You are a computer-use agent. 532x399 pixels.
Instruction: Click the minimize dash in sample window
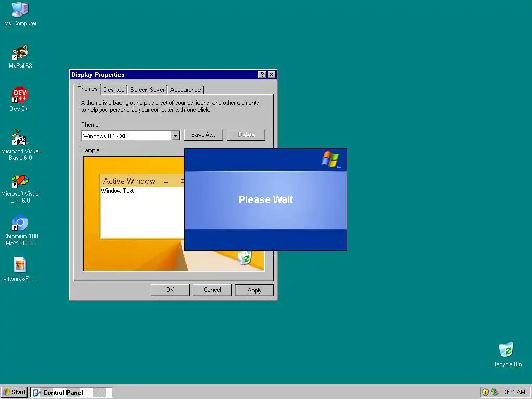(166, 182)
